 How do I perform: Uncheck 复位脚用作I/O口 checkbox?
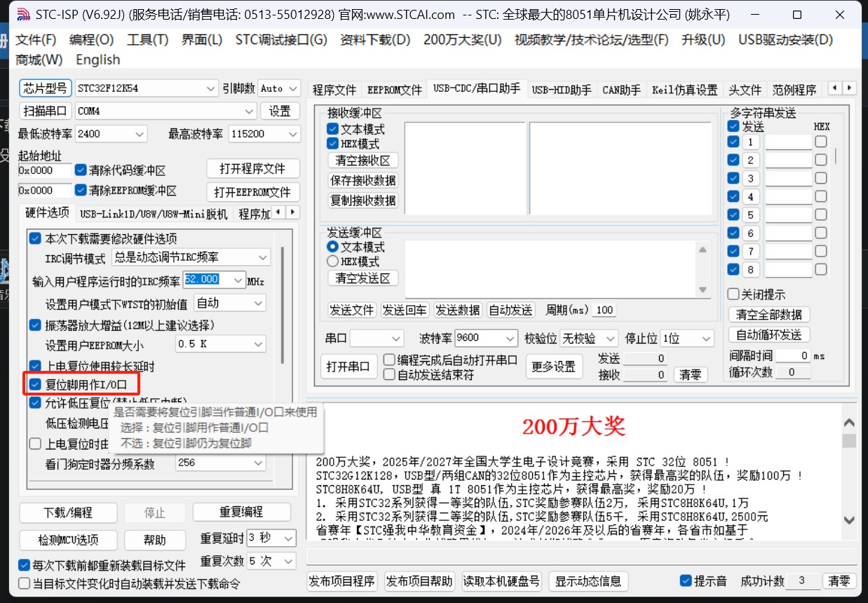[x=35, y=384]
